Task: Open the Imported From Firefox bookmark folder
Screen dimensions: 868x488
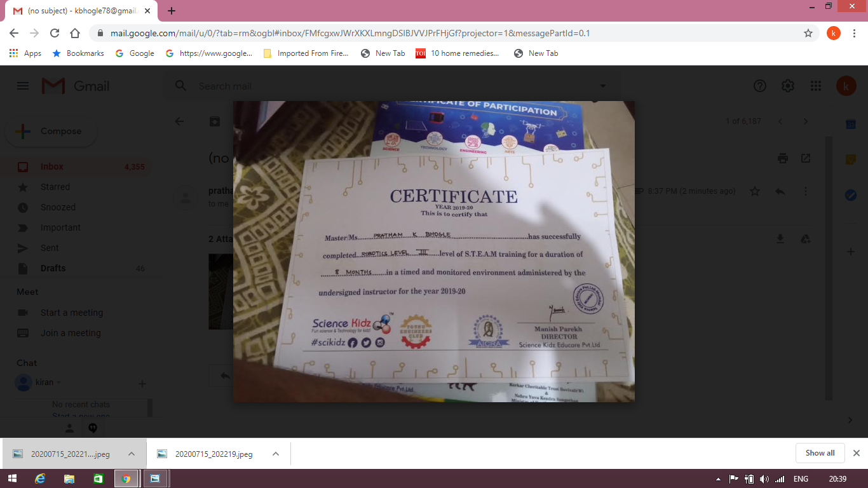Action: click(306, 53)
